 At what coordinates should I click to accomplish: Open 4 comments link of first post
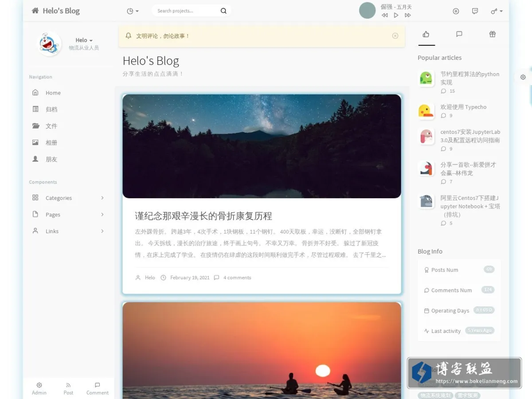(237, 278)
